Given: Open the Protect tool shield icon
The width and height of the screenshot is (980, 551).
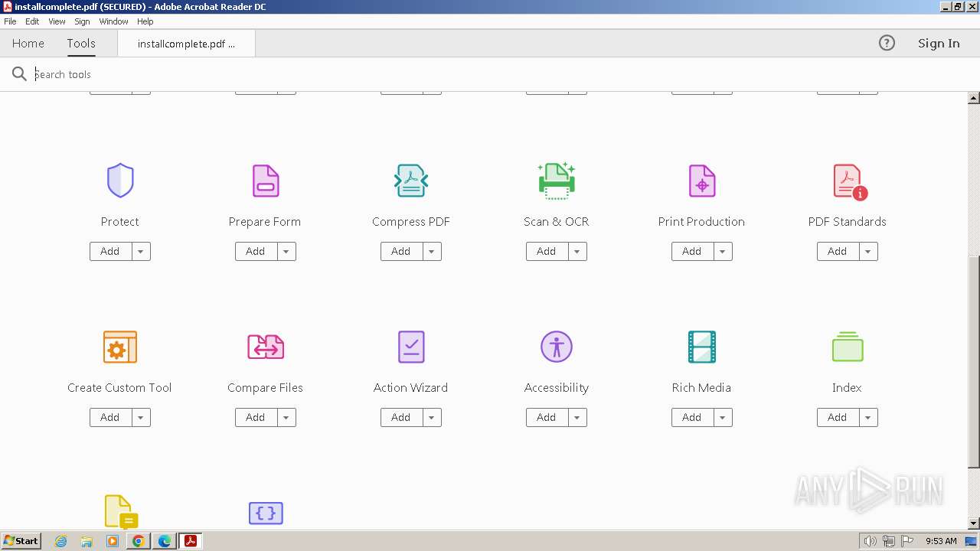Looking at the screenshot, I should click(x=120, y=181).
